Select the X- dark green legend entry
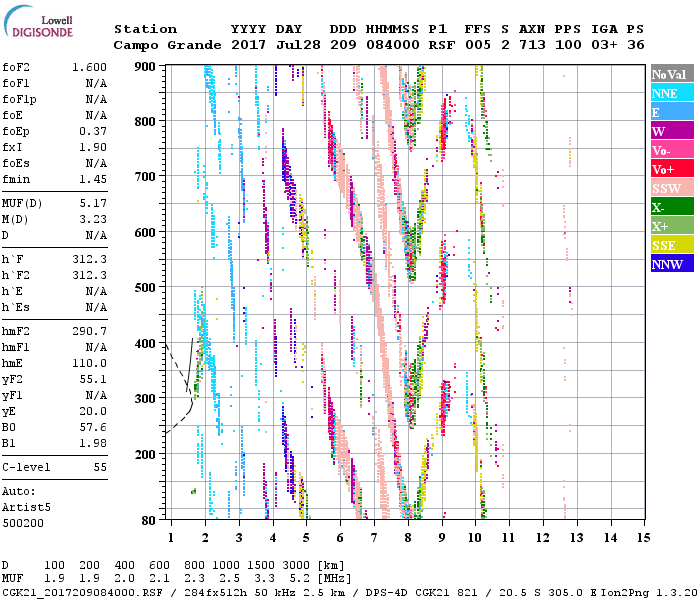 point(669,207)
